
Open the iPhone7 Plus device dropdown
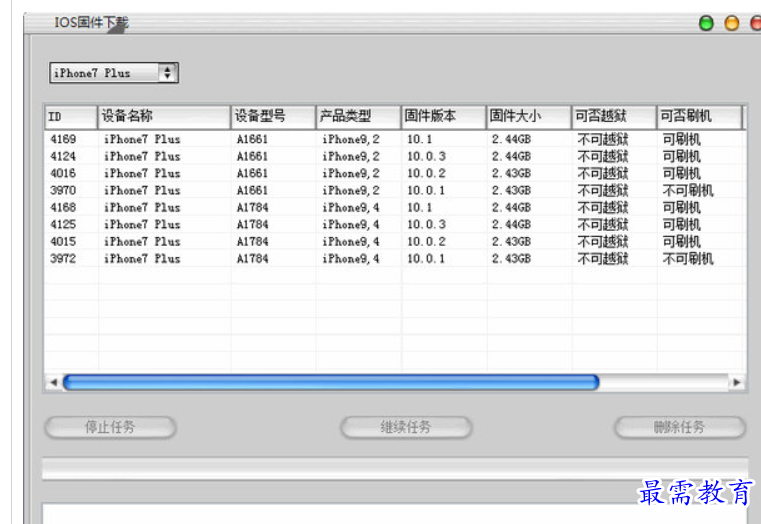[114, 73]
